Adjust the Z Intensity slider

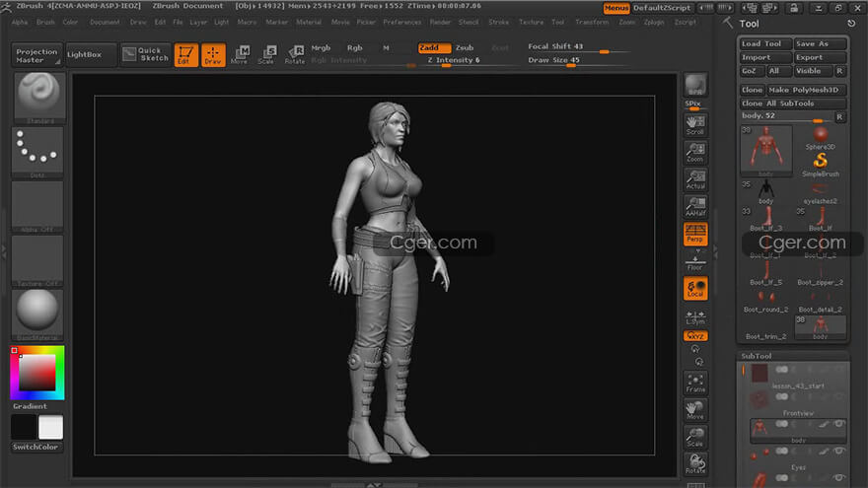[470, 60]
